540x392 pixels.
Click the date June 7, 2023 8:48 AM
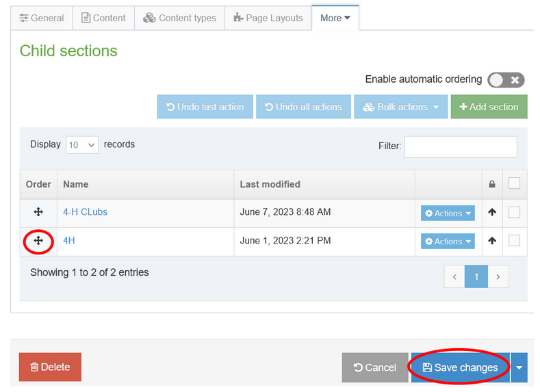pos(285,212)
